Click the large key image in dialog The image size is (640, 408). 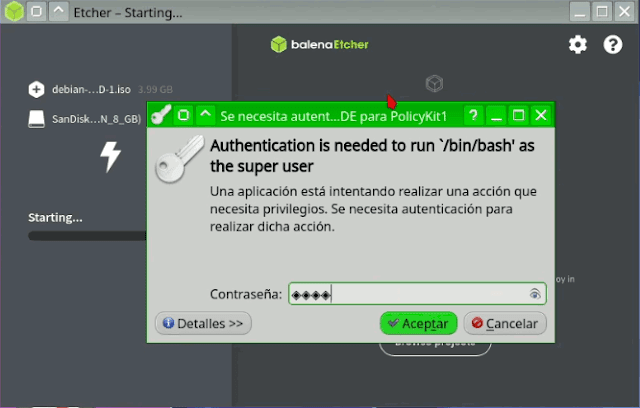pos(180,159)
